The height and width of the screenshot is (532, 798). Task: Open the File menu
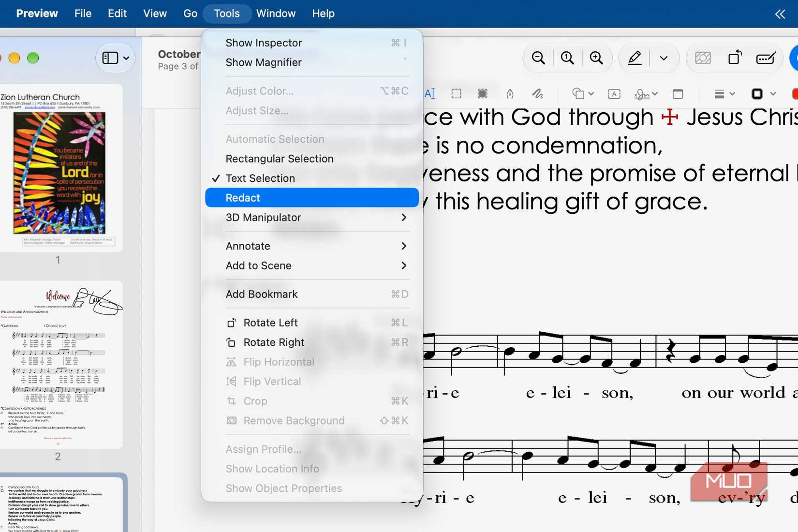click(x=83, y=14)
